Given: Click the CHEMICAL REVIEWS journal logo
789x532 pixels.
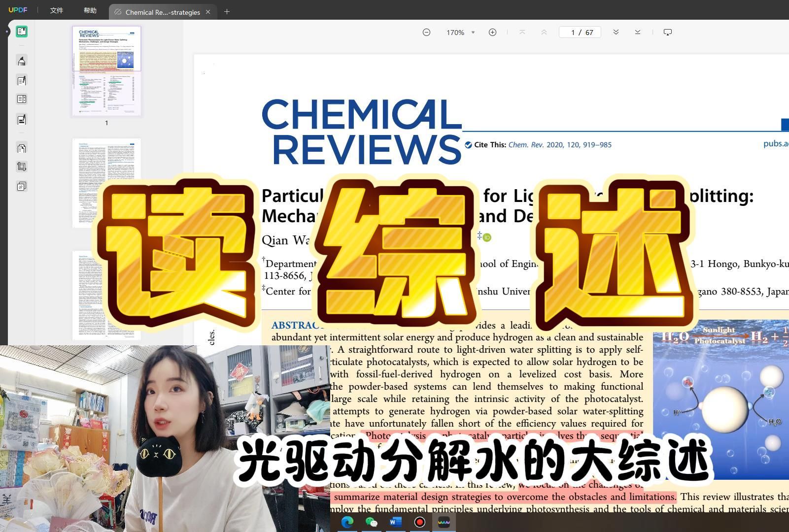Looking at the screenshot, I should (362, 132).
